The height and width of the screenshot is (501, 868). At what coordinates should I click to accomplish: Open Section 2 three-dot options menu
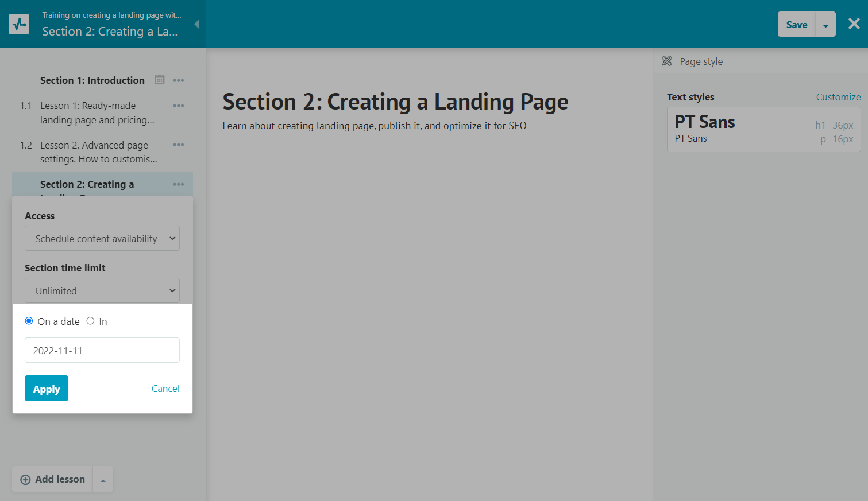click(x=179, y=184)
